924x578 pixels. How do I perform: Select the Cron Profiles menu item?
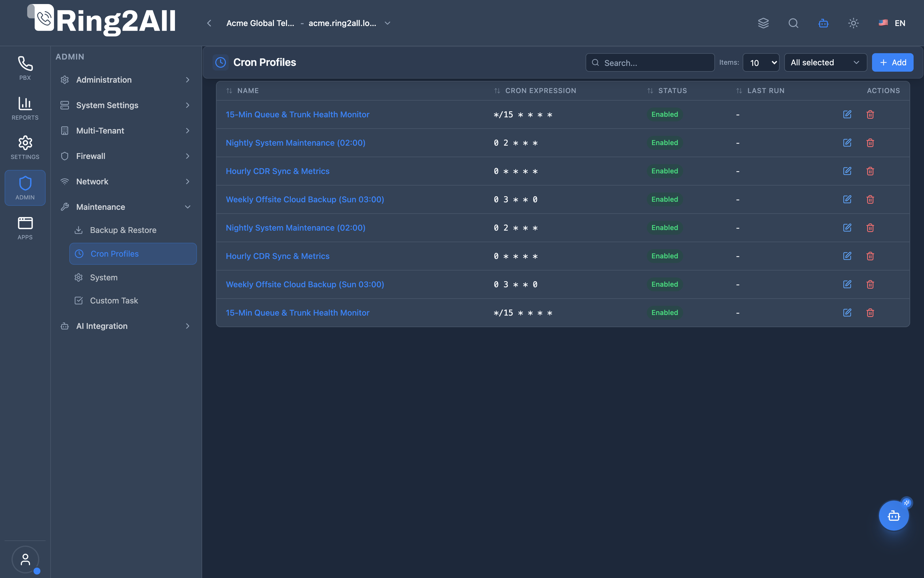click(133, 253)
